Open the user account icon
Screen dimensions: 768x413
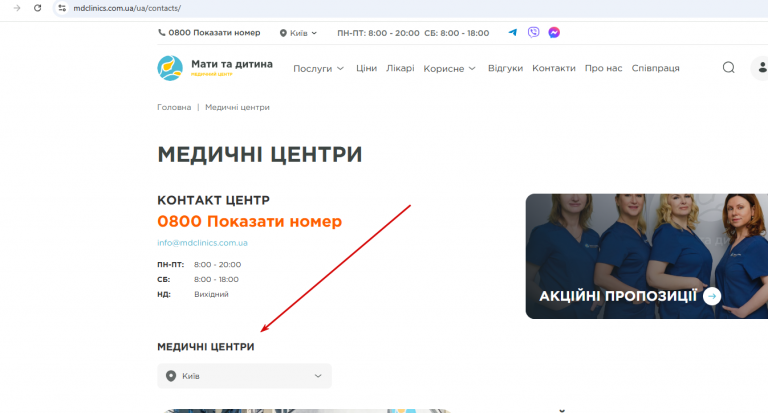761,68
